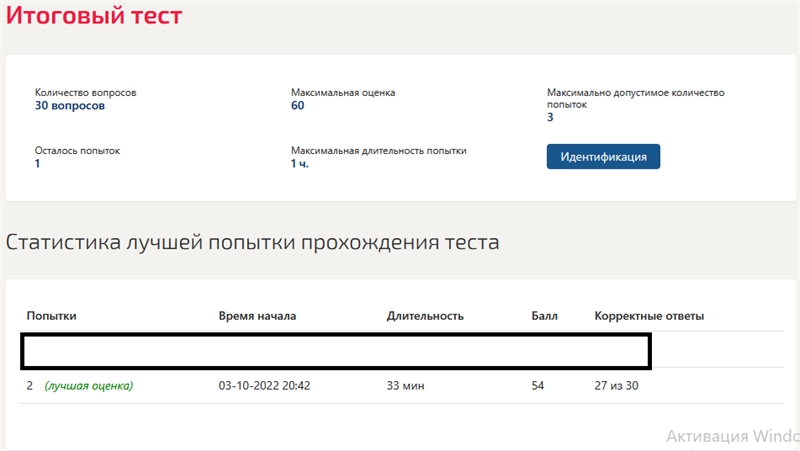Click the 1 ч. duration value
The height and width of the screenshot is (451, 800).
(x=299, y=164)
